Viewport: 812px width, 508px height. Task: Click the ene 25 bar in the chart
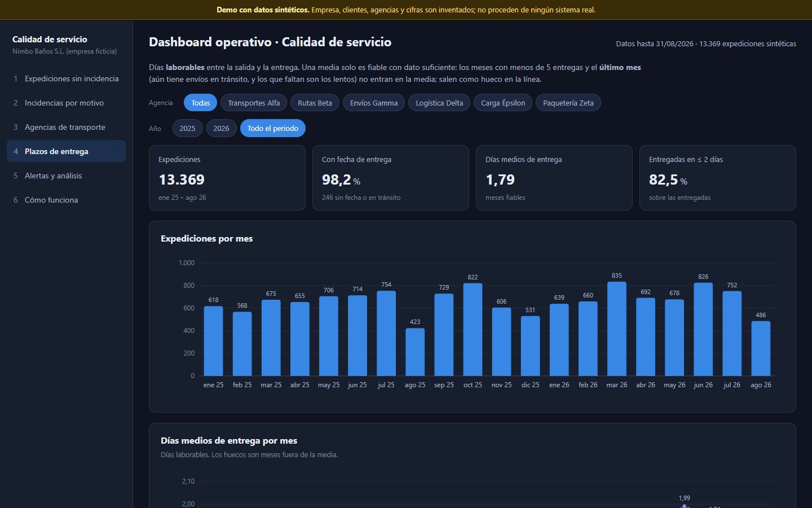tap(213, 341)
